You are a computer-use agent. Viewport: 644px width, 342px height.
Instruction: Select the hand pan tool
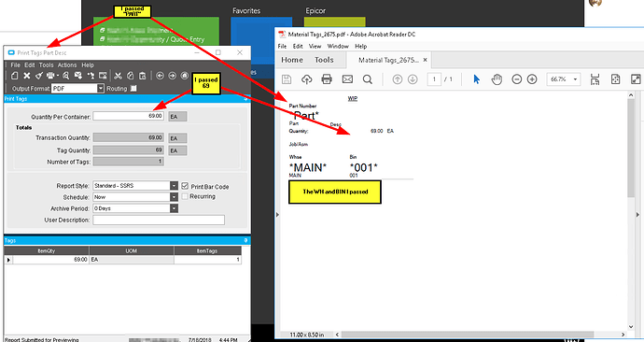coord(497,79)
